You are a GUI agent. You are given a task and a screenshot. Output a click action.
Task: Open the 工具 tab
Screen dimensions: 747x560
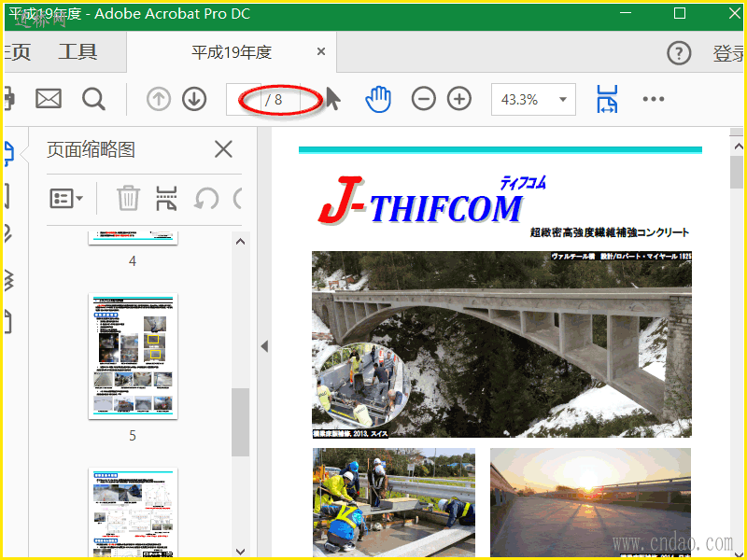pos(78,52)
